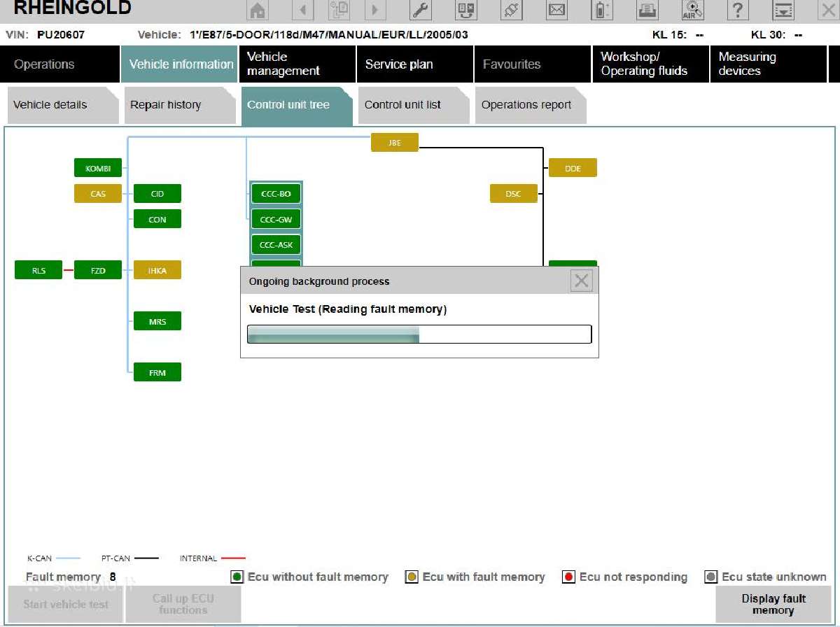
Task: Click the K-CAN legend label
Action: [x=39, y=558]
